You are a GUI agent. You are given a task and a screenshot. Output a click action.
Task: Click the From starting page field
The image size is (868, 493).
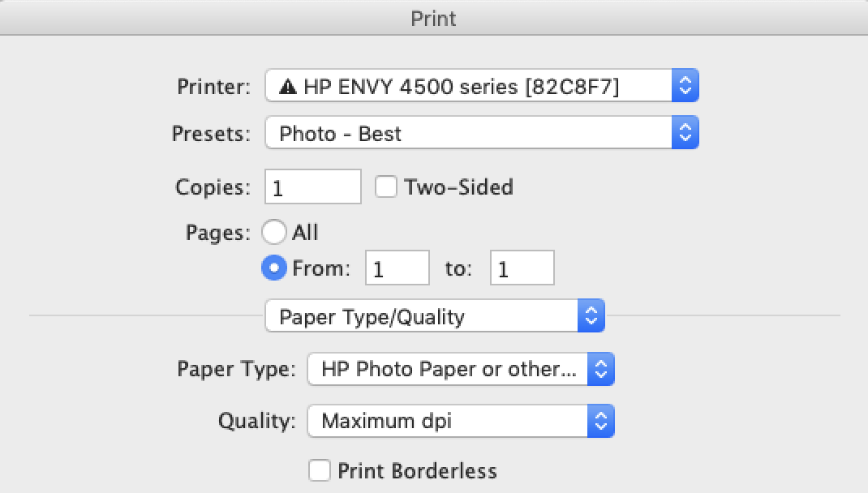[397, 268]
